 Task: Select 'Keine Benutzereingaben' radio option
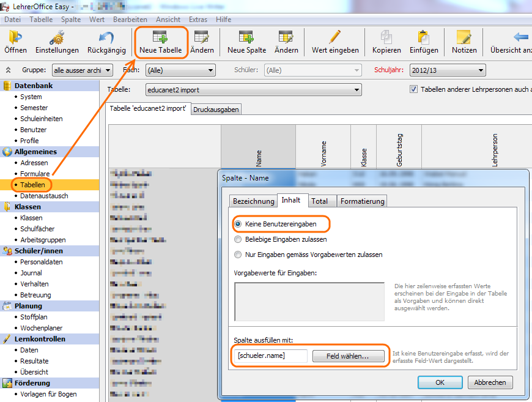click(x=238, y=224)
